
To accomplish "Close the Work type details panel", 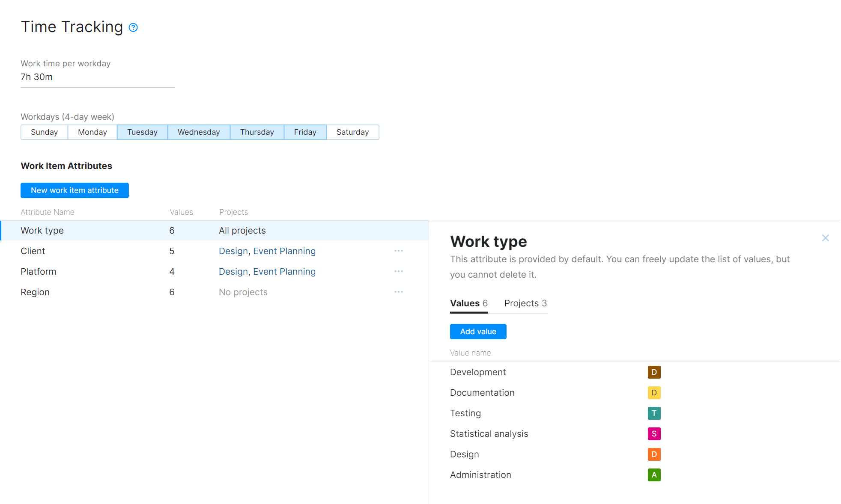I will coord(826,238).
